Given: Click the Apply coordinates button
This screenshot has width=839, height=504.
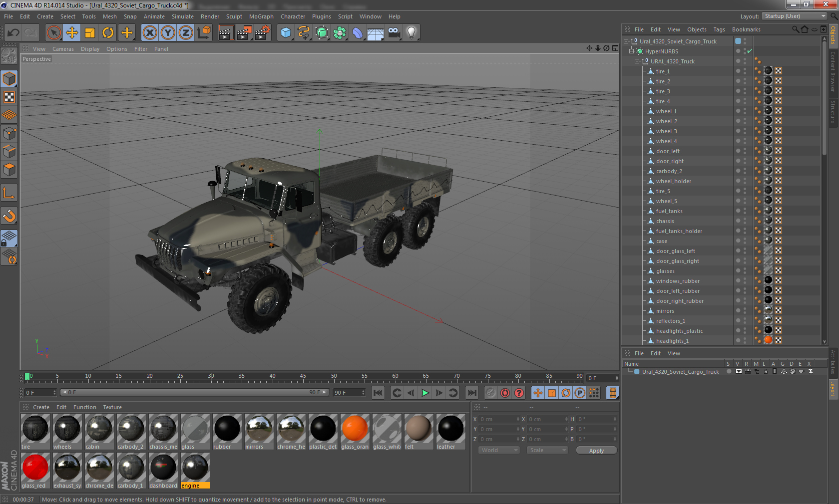Looking at the screenshot, I should [x=596, y=450].
